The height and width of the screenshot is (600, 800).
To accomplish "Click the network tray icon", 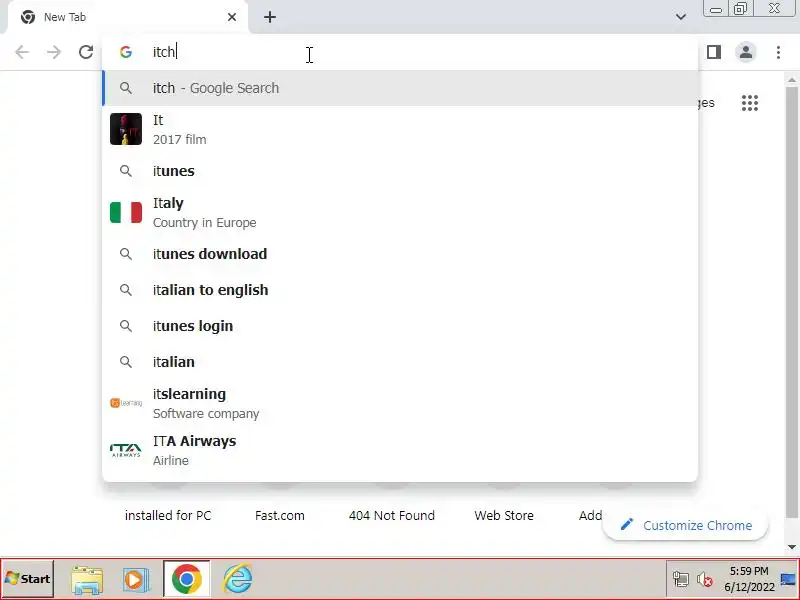I will pyautogui.click(x=681, y=580).
